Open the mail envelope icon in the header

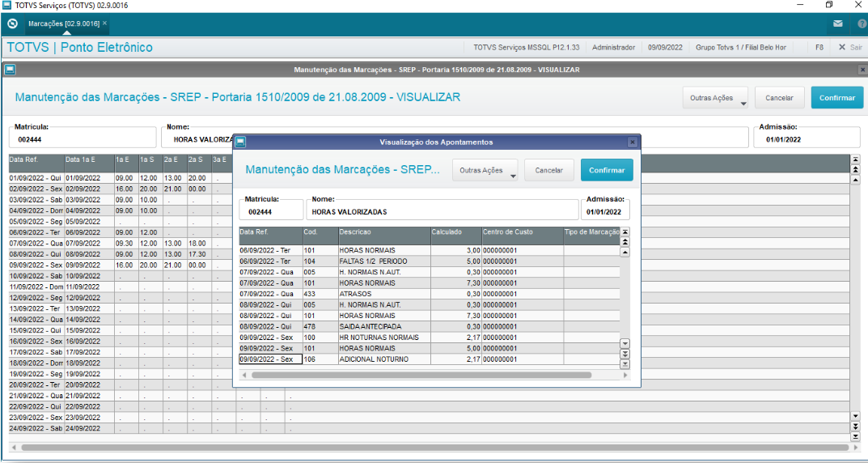(838, 23)
